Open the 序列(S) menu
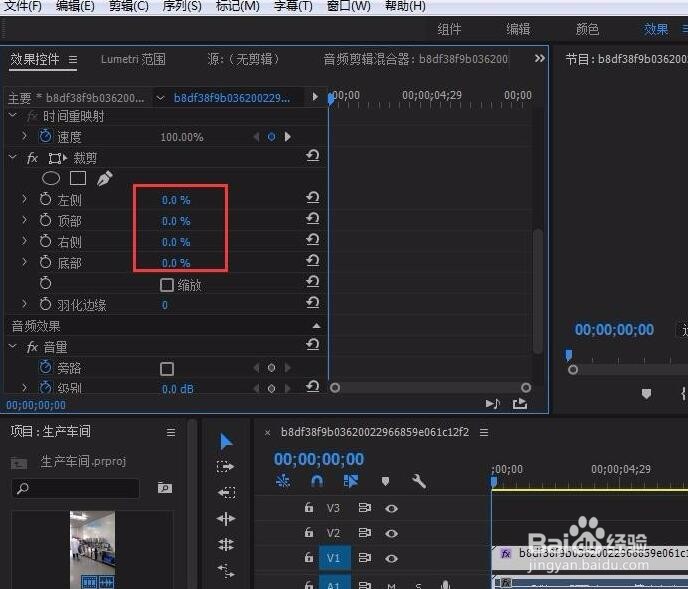The height and width of the screenshot is (589, 688). click(182, 6)
